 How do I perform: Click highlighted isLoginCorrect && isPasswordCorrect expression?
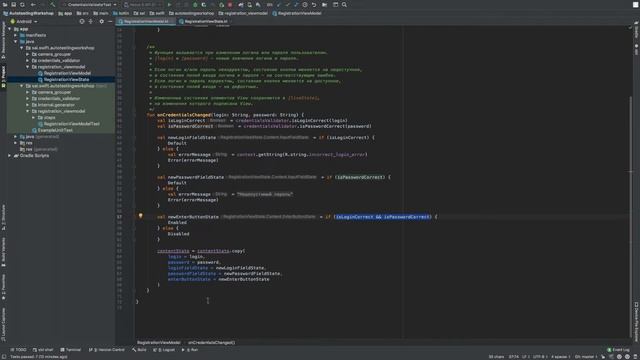[382, 217]
